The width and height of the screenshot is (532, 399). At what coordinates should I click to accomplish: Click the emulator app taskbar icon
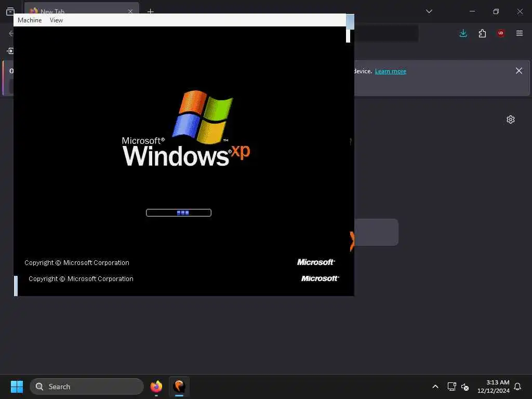point(179,387)
